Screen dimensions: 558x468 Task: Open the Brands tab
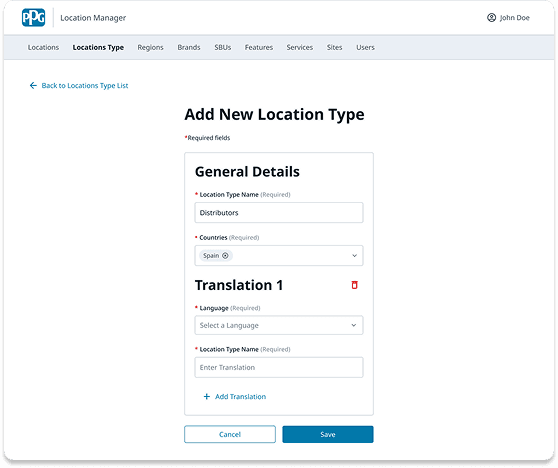(189, 47)
